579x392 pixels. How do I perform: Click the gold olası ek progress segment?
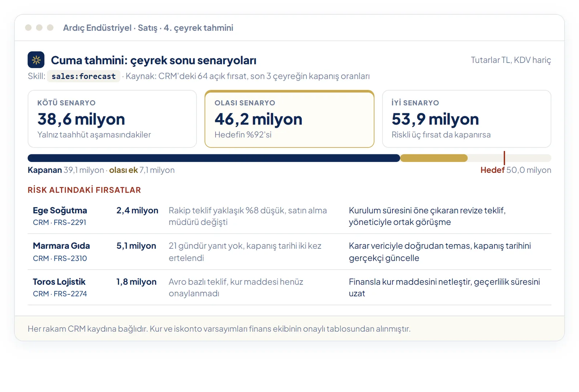tap(434, 158)
